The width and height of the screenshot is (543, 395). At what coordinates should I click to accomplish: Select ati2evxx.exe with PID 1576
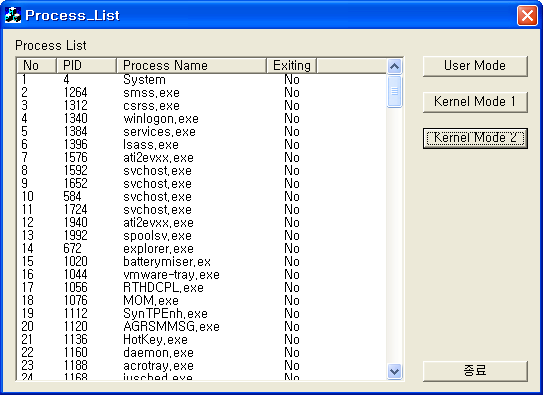(x=202, y=158)
